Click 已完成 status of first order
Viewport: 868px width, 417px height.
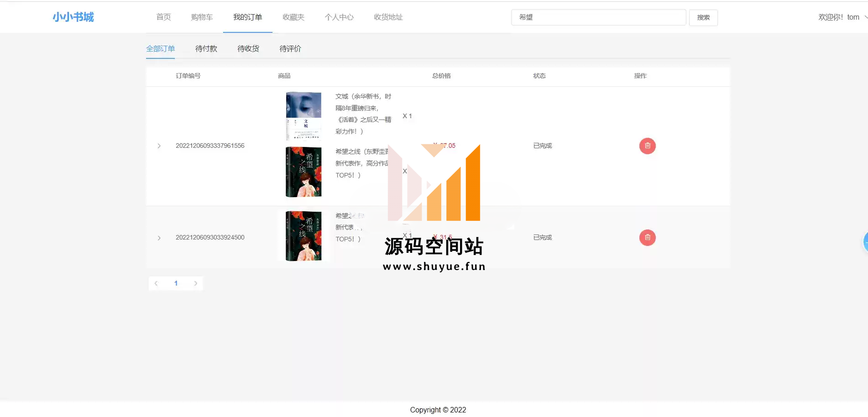pos(543,146)
